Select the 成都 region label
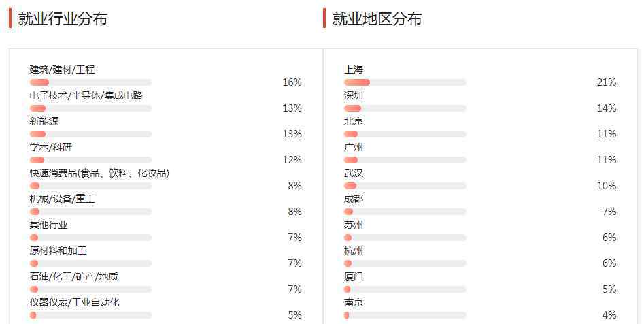The height and width of the screenshot is (324, 644). 354,199
